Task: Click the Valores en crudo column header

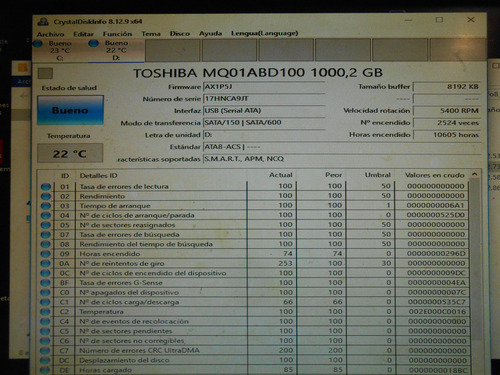Action: click(435, 175)
